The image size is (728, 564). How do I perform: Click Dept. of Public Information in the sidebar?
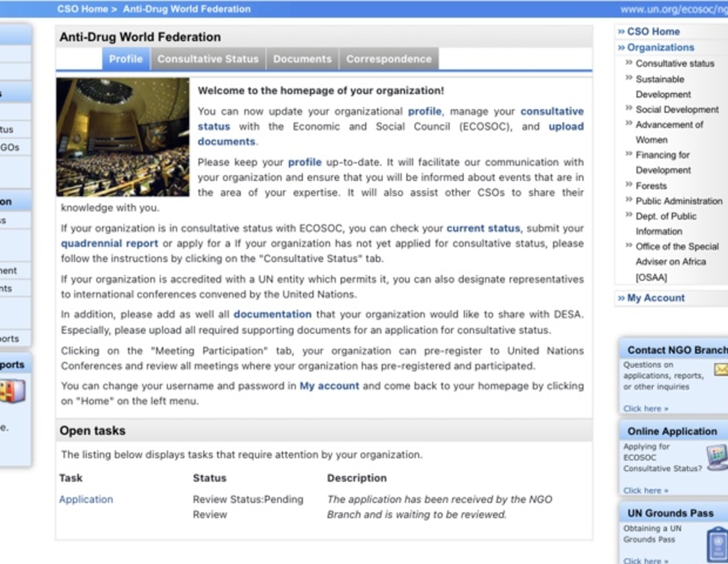666,224
